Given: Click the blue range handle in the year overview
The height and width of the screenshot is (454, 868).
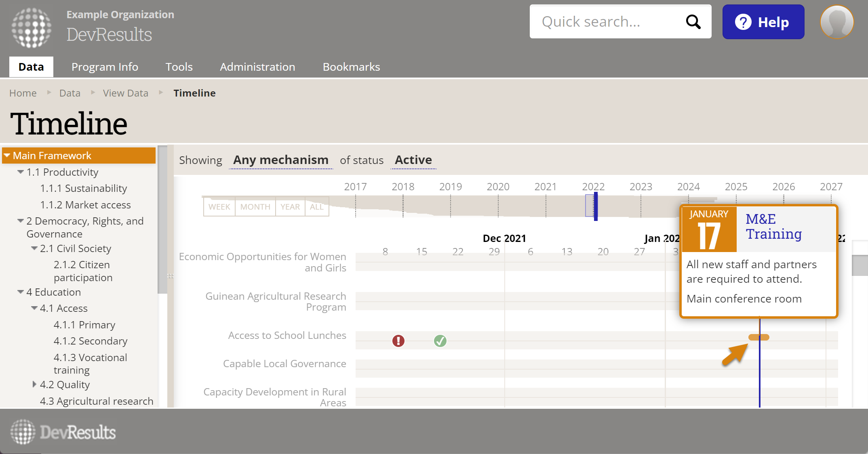Looking at the screenshot, I should pos(595,206).
